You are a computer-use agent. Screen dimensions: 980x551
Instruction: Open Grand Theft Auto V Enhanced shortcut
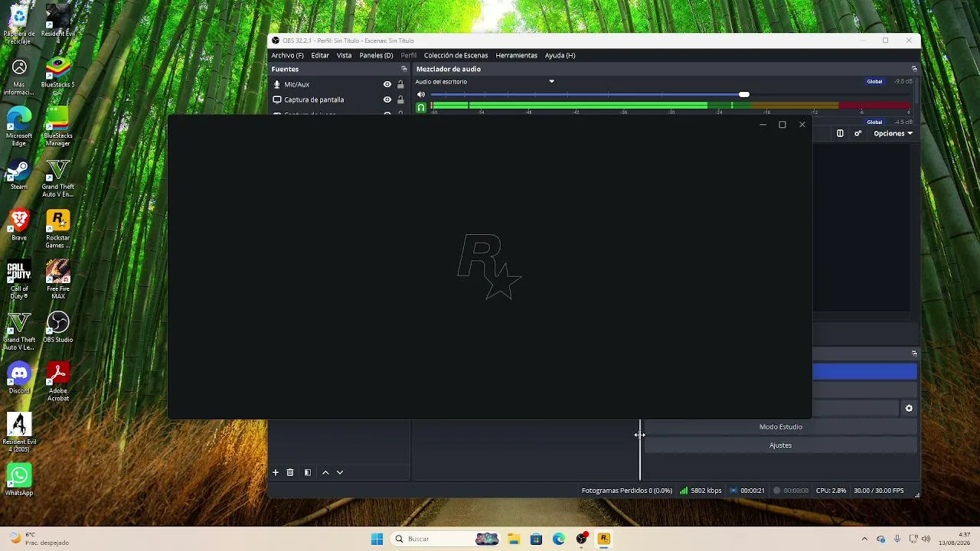click(x=58, y=178)
